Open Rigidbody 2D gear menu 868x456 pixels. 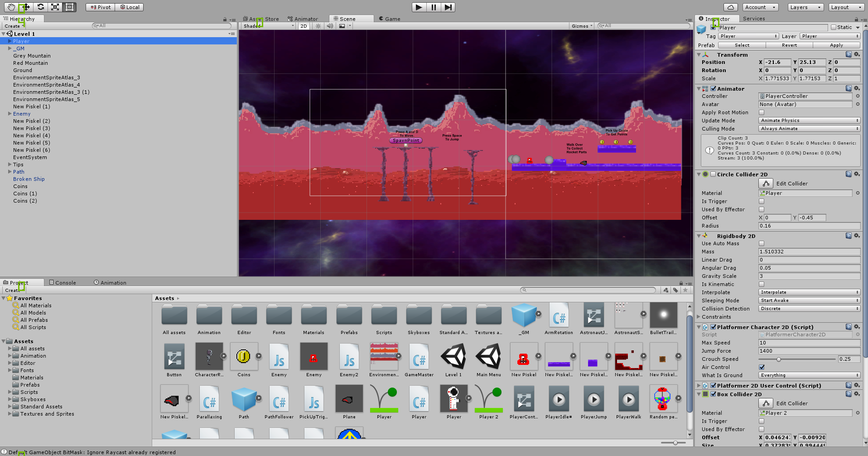click(857, 236)
